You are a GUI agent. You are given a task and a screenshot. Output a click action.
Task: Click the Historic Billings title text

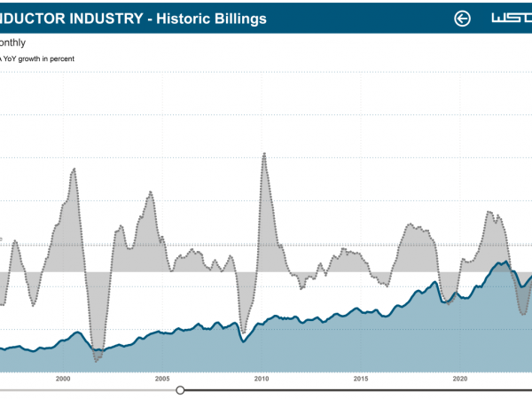tap(211, 19)
